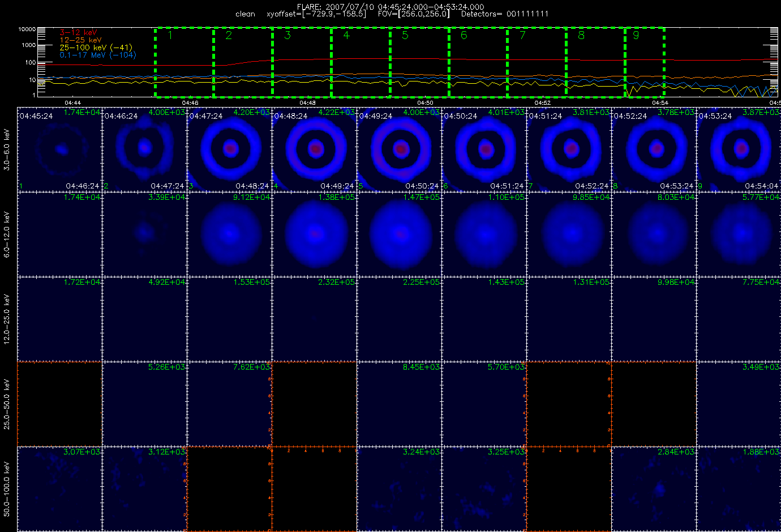Image resolution: width=781 pixels, height=532 pixels.
Task: Select interval 7 marker in the light curve
Action: 522,35
